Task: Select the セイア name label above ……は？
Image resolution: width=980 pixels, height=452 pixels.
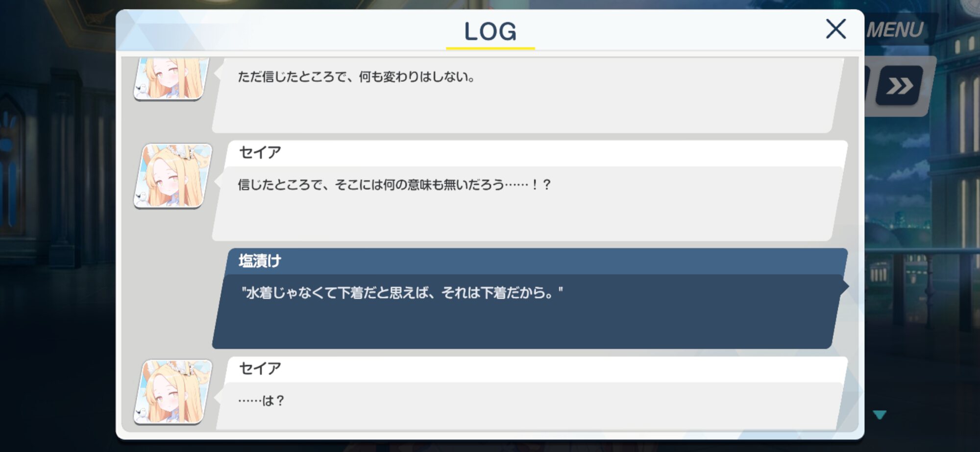Action: point(260,368)
